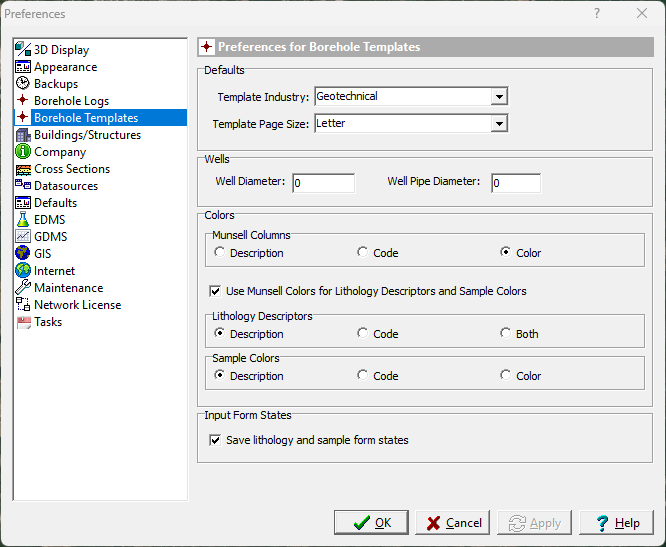666x547 pixels.
Task: Click the EDMS flask icon
Action: (x=23, y=220)
